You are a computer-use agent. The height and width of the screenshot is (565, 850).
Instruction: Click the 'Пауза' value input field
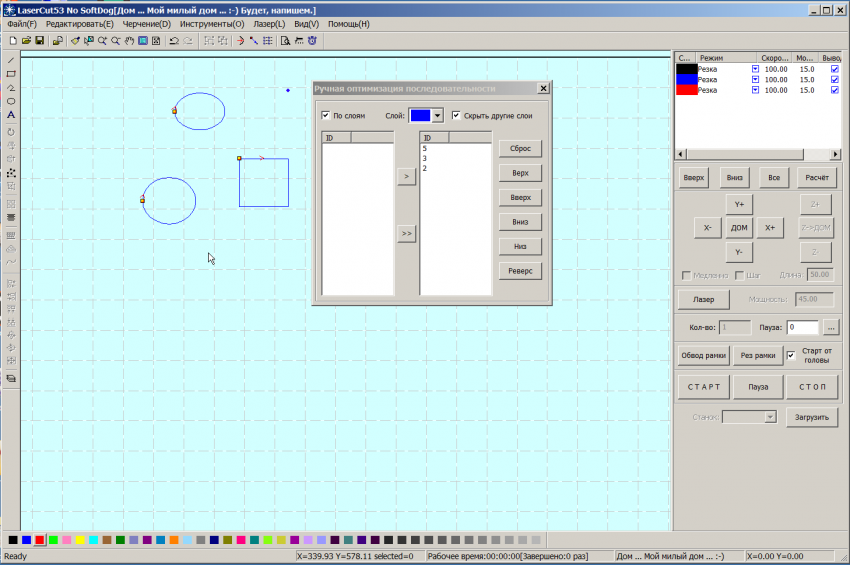coord(802,327)
